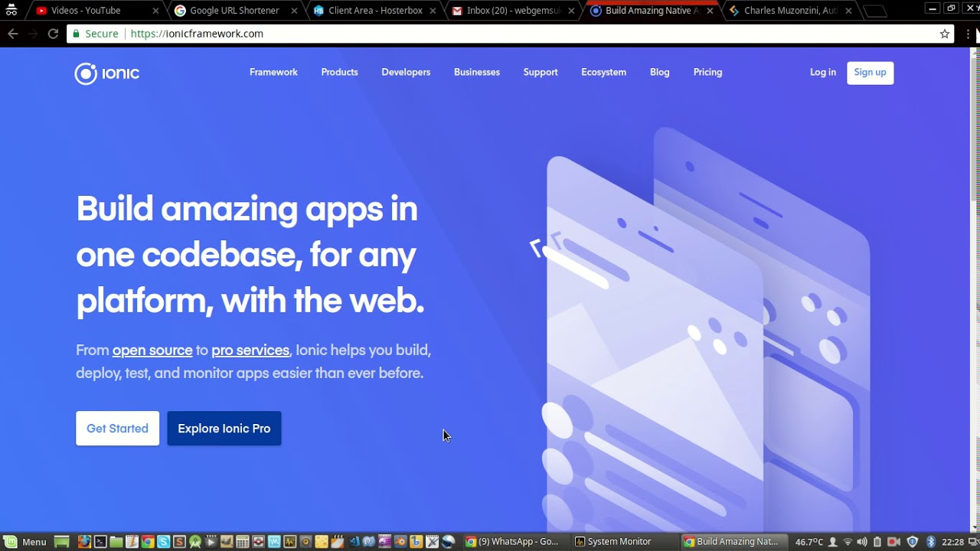Screen dimensions: 980x551
Task: Close the Videos - YouTube tab
Action: click(x=156, y=11)
